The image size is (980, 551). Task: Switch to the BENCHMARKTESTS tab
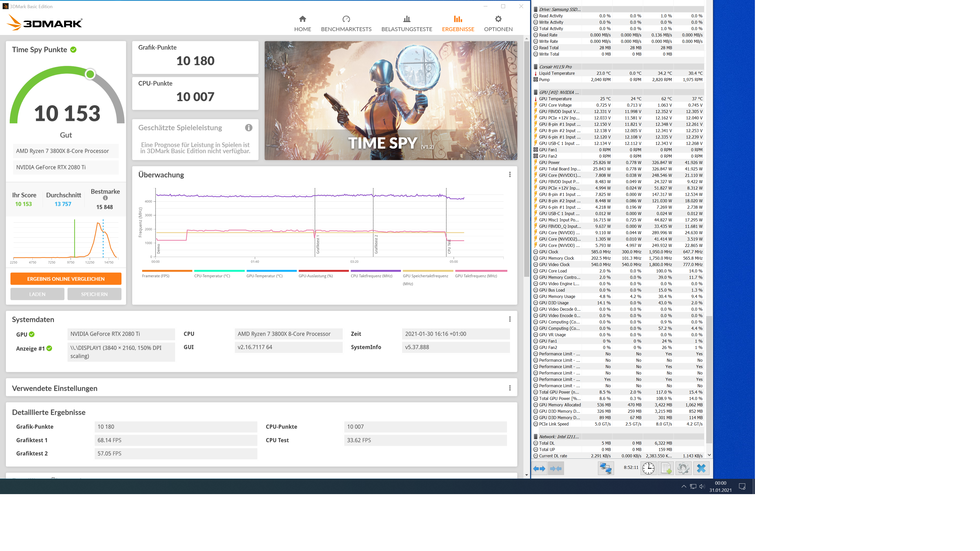[346, 23]
